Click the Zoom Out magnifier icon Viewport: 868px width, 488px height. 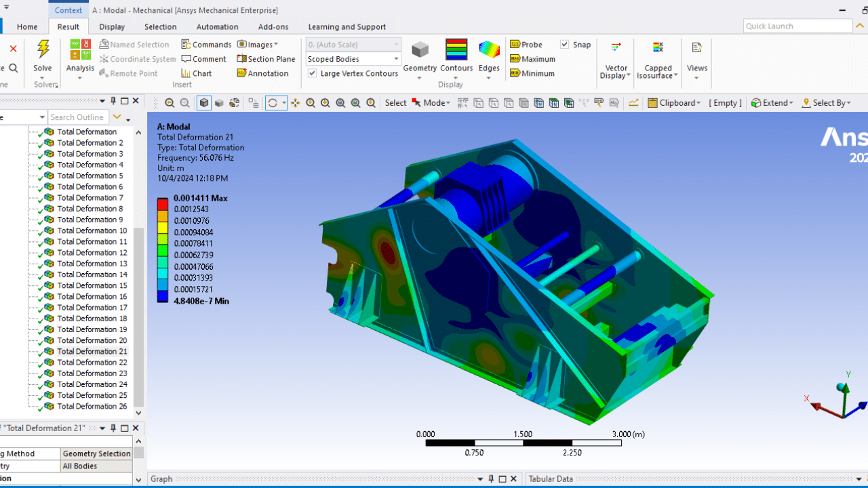(184, 103)
